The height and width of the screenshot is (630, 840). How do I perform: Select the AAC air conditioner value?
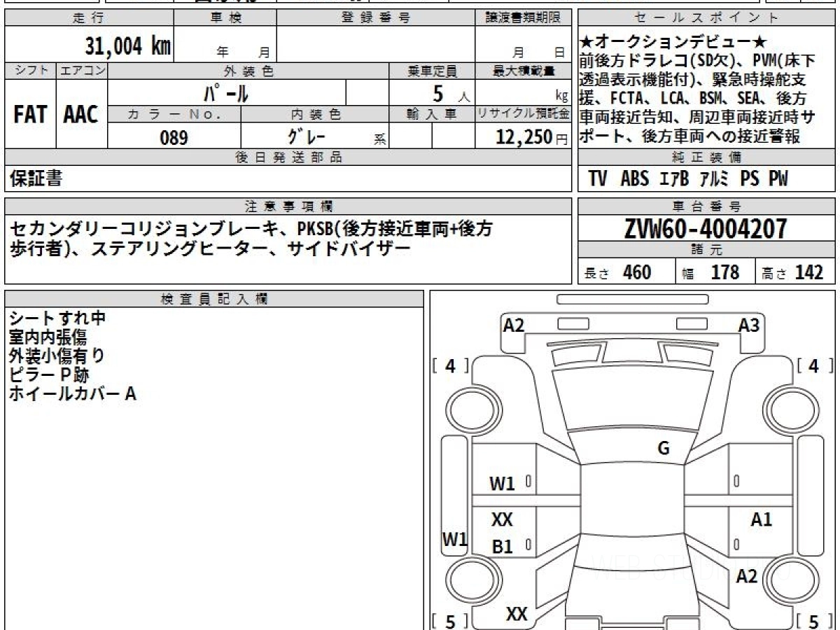pos(80,115)
